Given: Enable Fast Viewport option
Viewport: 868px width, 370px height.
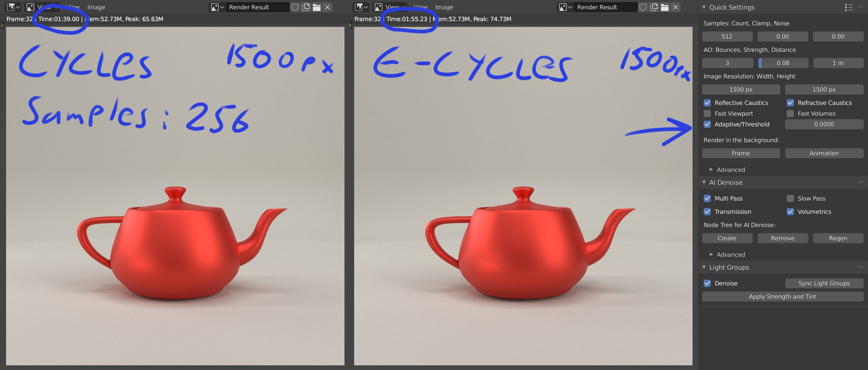Looking at the screenshot, I should (x=708, y=114).
